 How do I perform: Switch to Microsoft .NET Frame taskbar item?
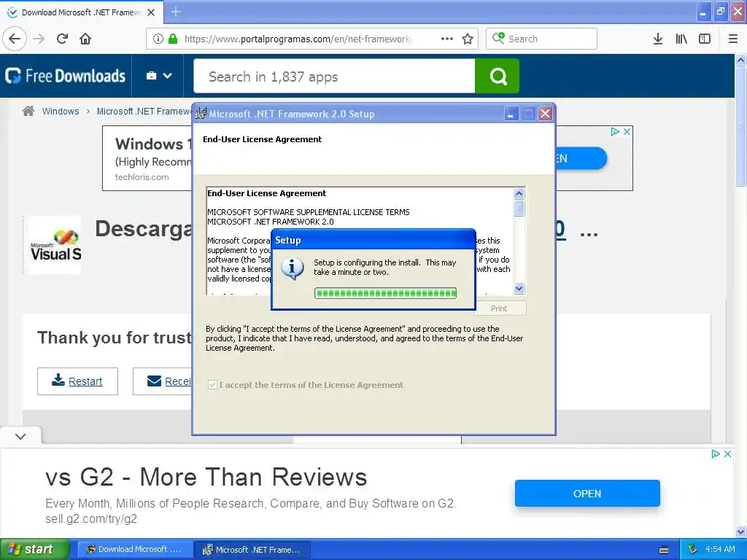(252, 550)
